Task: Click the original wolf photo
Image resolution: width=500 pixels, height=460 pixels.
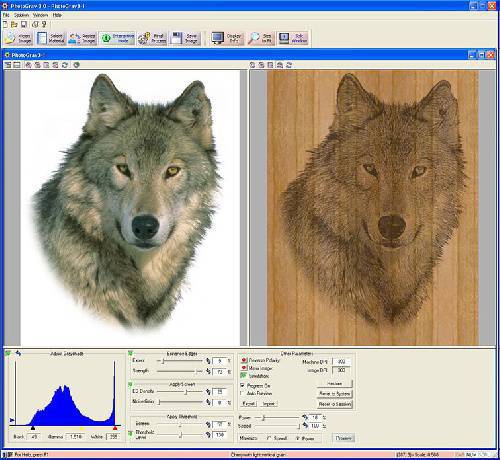Action: (x=130, y=208)
